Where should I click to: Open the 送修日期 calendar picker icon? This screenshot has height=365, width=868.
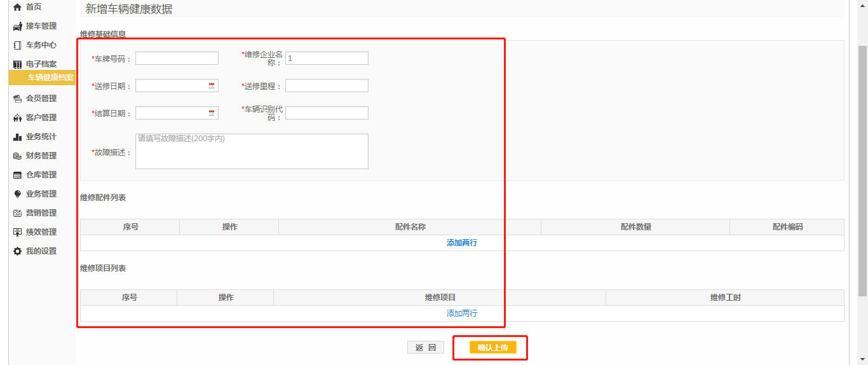pos(212,86)
